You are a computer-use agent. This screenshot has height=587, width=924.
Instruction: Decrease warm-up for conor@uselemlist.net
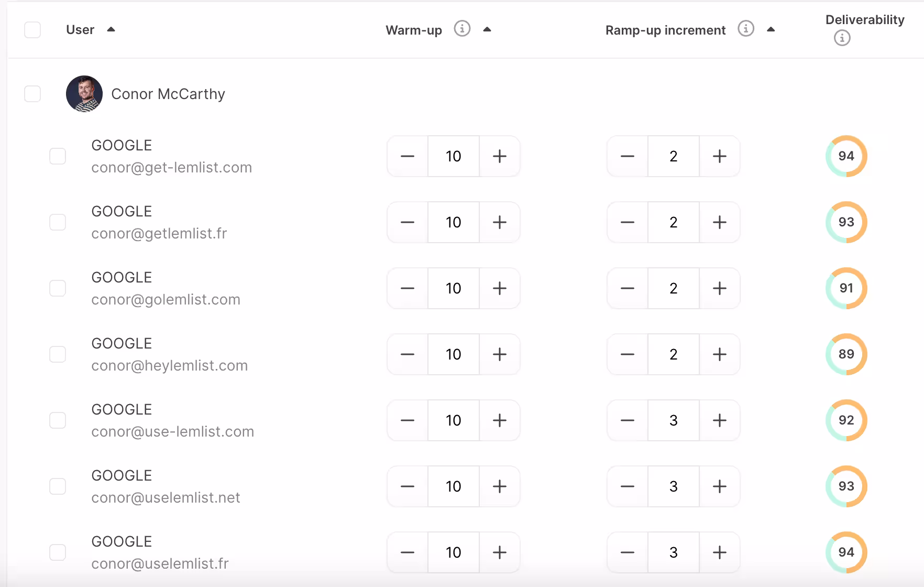tap(408, 486)
